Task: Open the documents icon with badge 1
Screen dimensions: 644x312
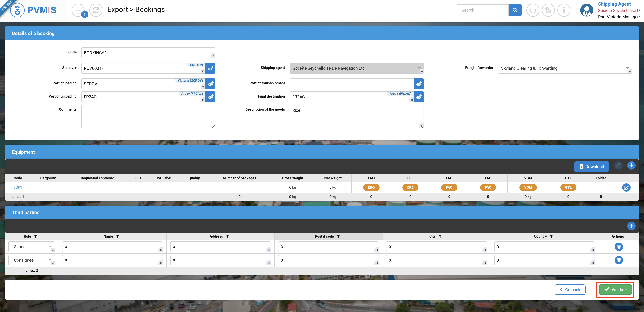Action: (78, 10)
